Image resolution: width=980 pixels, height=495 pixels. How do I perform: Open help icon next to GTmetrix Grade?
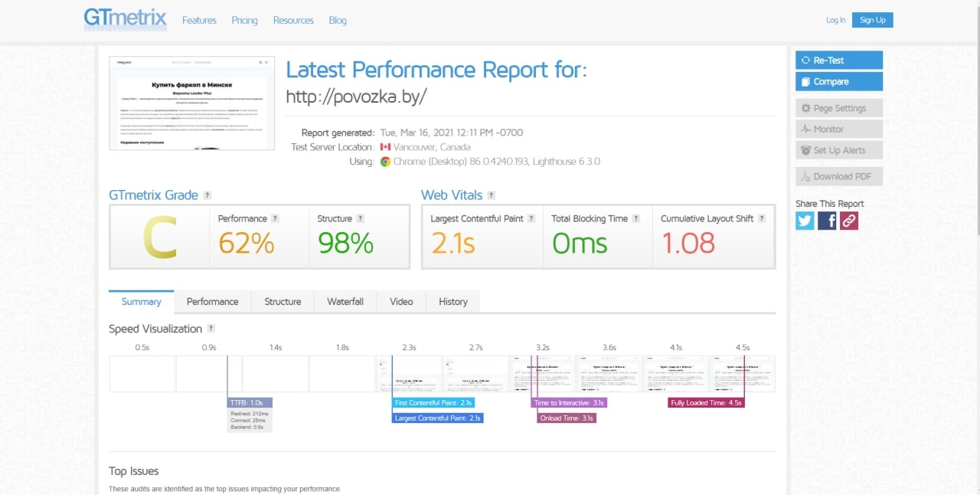[x=207, y=195]
